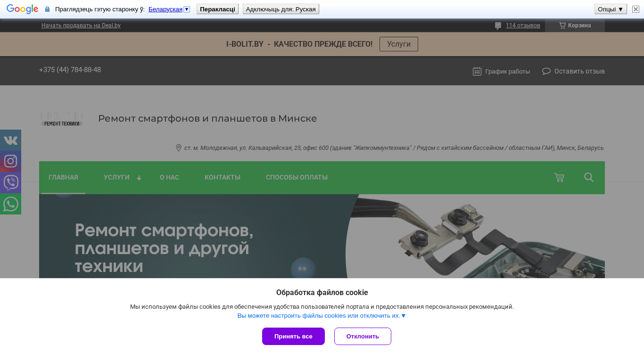Viewport: 644px width, 362px height.
Task: Open the Viber contact icon
Action: click(10, 183)
